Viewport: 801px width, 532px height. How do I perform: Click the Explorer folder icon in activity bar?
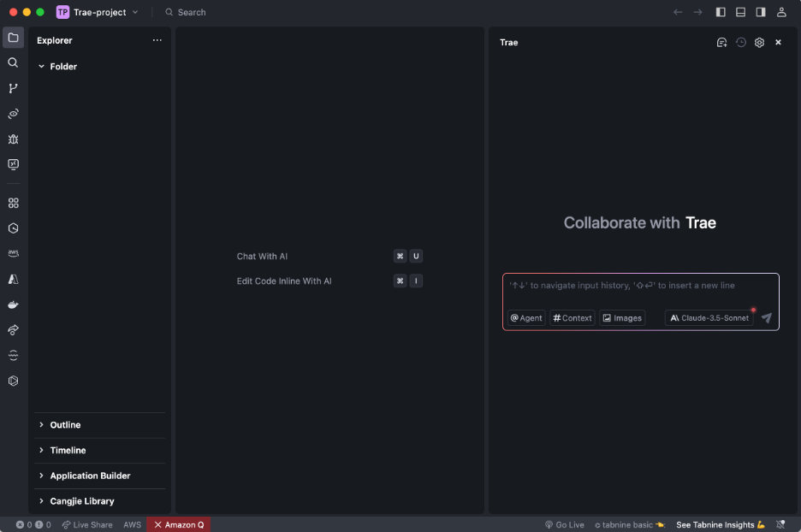click(x=13, y=38)
